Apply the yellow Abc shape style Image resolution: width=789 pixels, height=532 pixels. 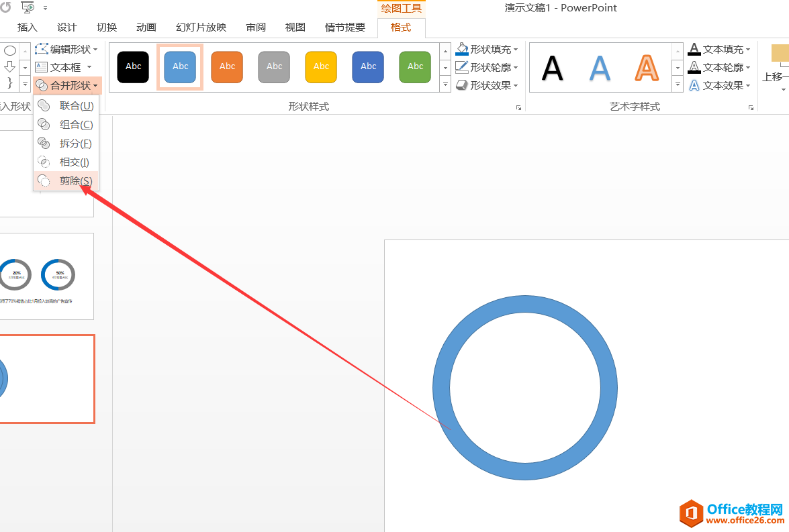pos(321,66)
